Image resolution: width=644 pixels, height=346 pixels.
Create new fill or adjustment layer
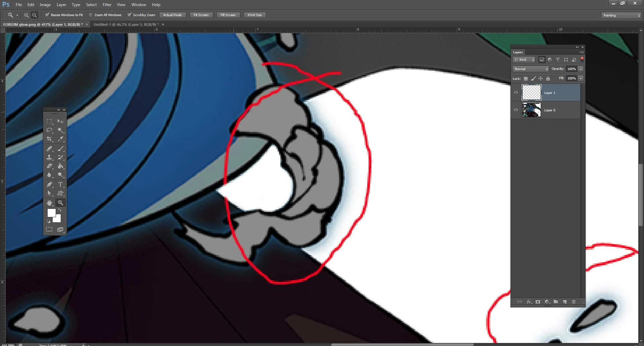click(x=547, y=302)
